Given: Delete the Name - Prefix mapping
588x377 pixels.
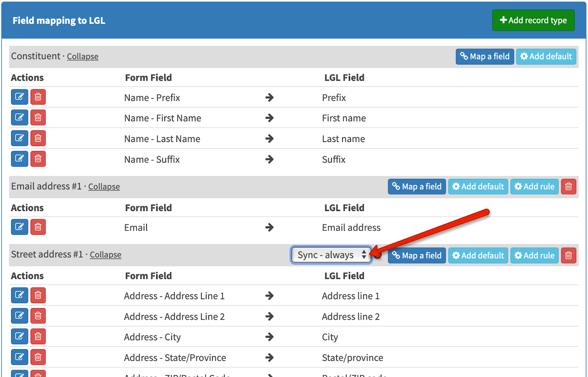Looking at the screenshot, I should tap(38, 97).
